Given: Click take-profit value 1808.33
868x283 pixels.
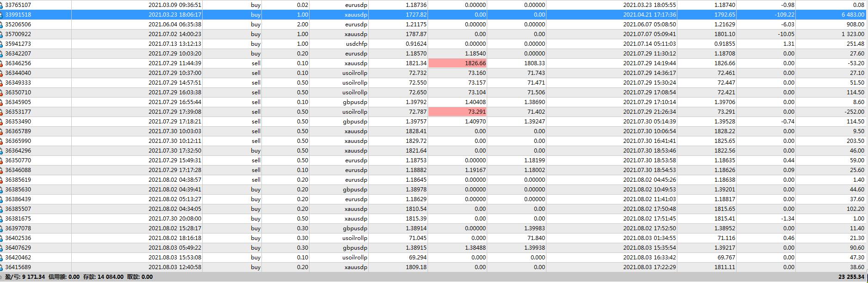Looking at the screenshot, I should (x=534, y=63).
